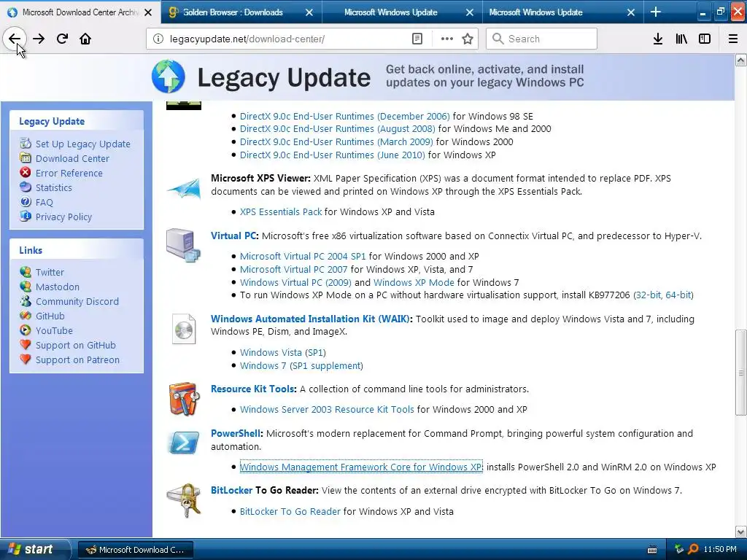Open Download Center sidebar link
Image resolution: width=747 pixels, height=560 pixels.
[x=72, y=158]
